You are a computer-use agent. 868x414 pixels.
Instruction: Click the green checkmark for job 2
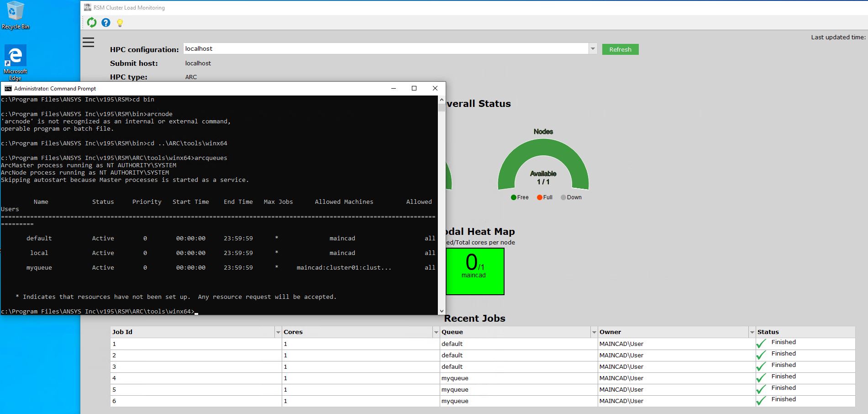761,355
